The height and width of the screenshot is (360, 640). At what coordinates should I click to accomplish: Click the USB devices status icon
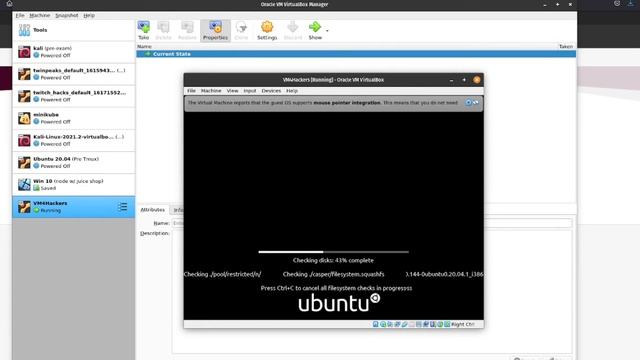pos(404,324)
